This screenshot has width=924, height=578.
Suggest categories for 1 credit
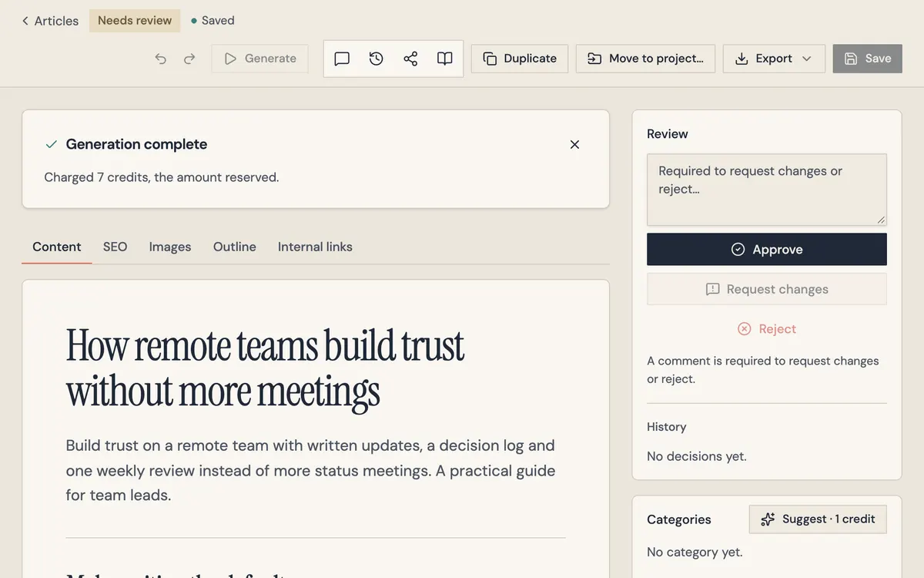pyautogui.click(x=818, y=519)
